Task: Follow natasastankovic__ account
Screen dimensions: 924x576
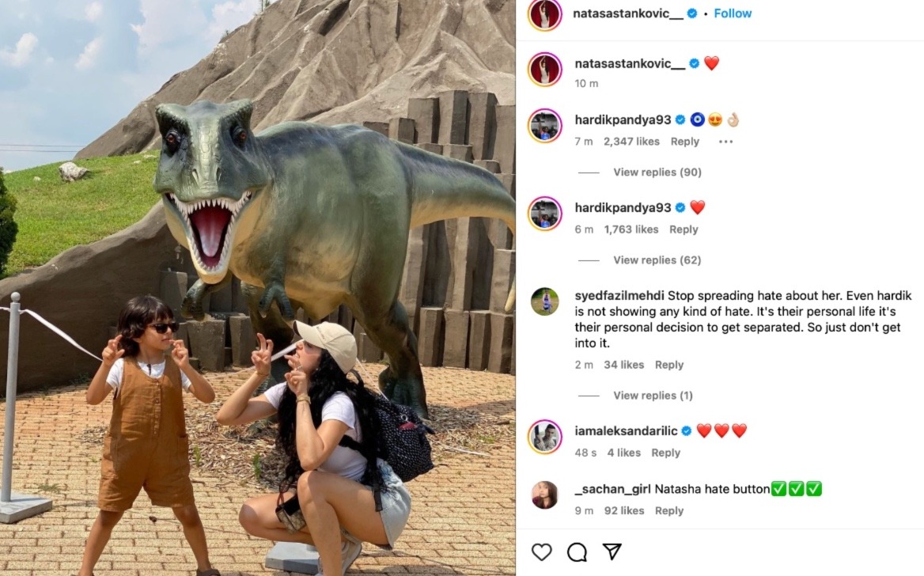Action: pos(733,13)
